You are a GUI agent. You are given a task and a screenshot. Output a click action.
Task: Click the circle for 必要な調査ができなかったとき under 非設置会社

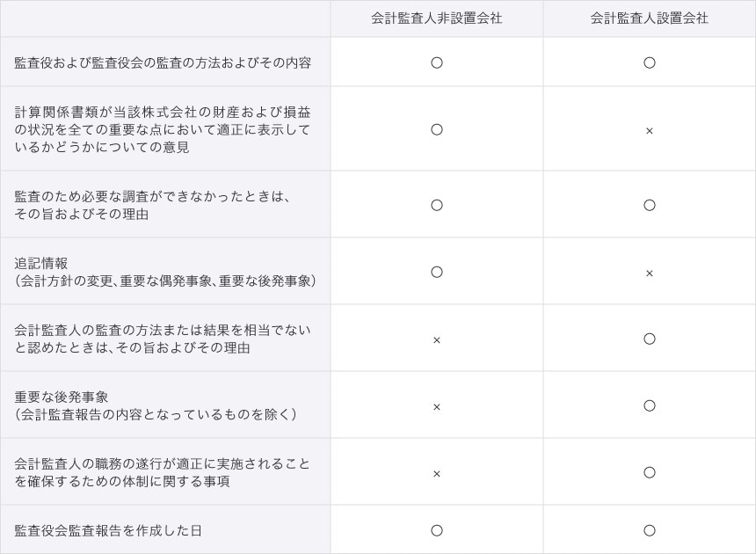[x=436, y=205]
